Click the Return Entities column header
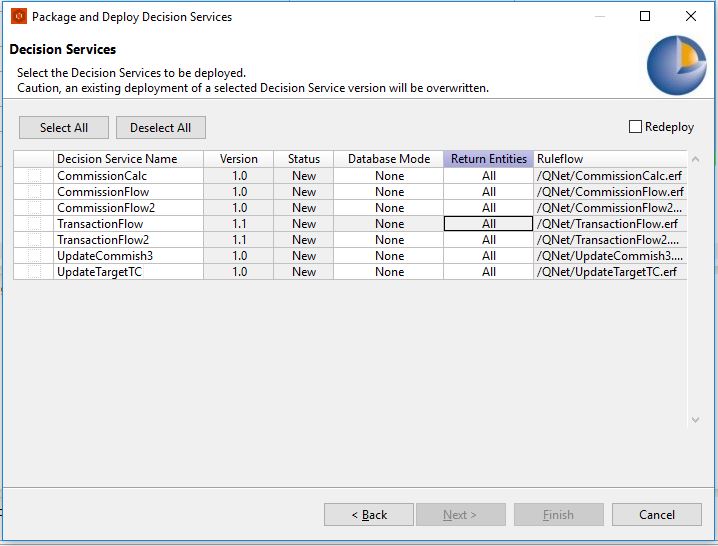The width and height of the screenshot is (718, 546). 489,159
